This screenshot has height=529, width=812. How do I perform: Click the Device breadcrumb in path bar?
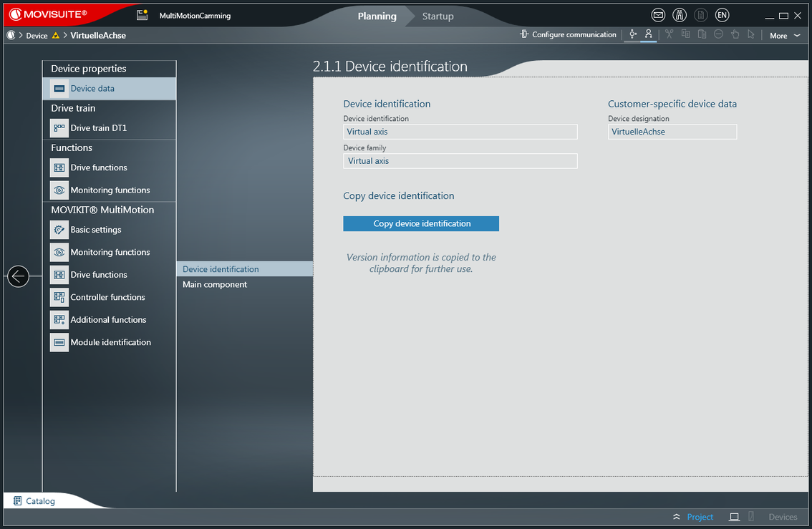[x=37, y=36]
